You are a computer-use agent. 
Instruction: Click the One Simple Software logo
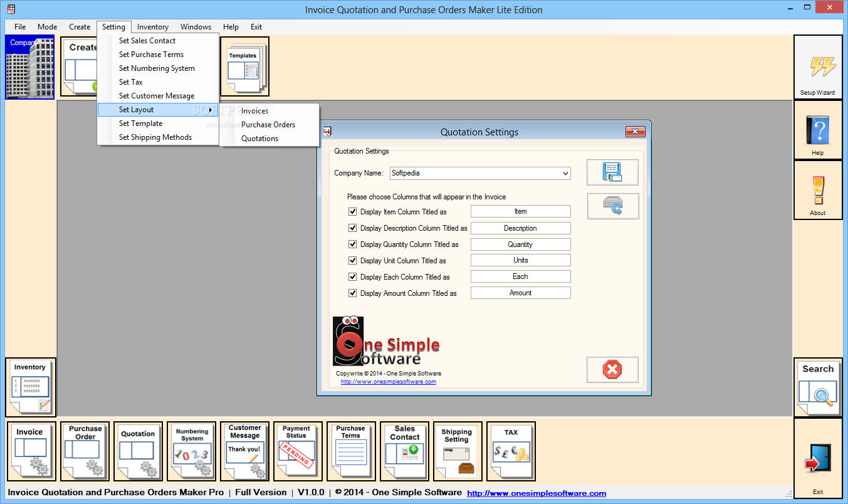(386, 341)
